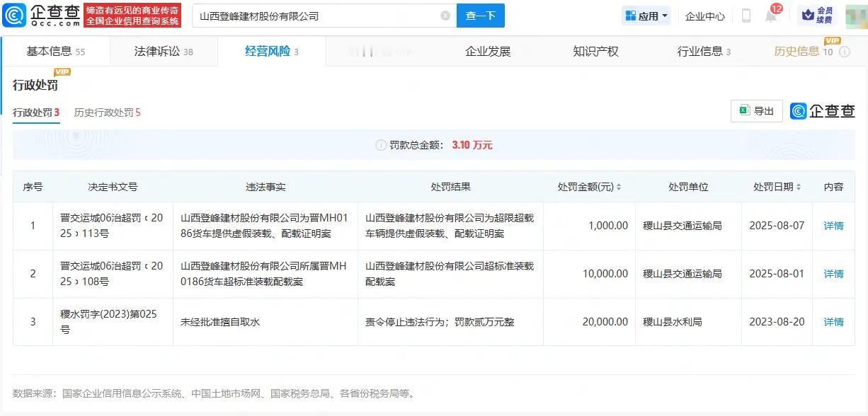Open the 知识产权 tab
The height and width of the screenshot is (416, 868).
coord(595,52)
